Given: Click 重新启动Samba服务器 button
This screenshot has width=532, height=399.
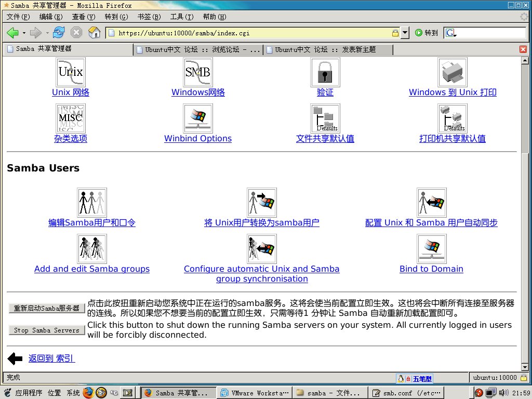Looking at the screenshot, I should coord(46,308).
